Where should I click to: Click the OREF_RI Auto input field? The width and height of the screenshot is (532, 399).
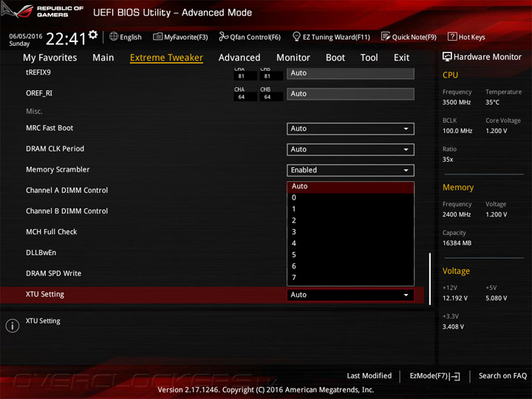click(350, 94)
